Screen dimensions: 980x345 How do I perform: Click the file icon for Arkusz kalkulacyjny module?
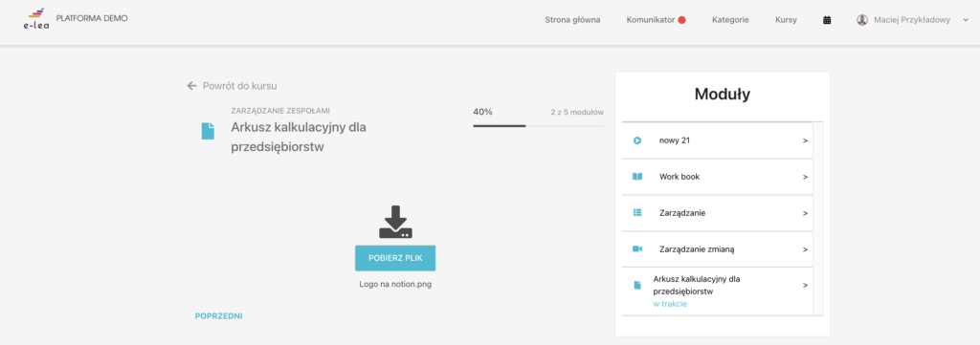tap(636, 285)
